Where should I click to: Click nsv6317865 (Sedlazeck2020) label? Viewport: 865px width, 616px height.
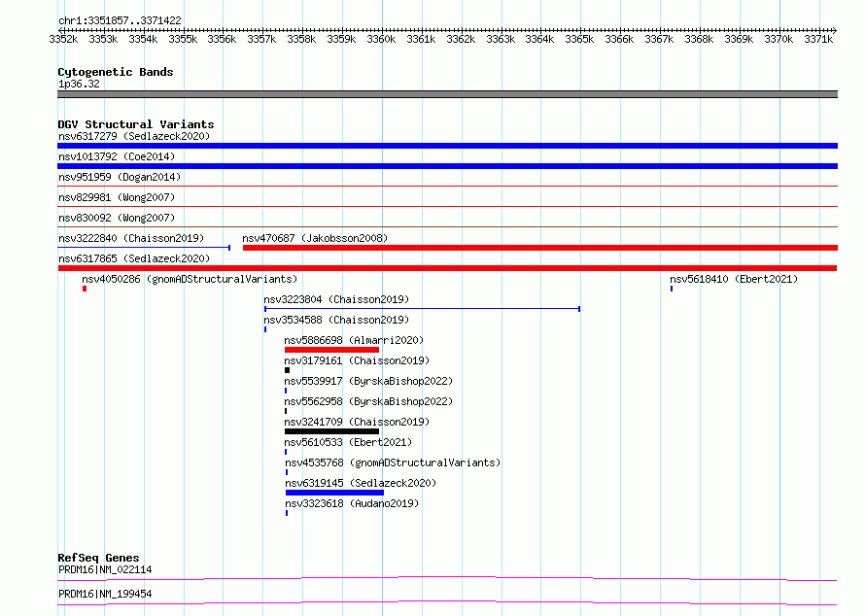pyautogui.click(x=134, y=258)
